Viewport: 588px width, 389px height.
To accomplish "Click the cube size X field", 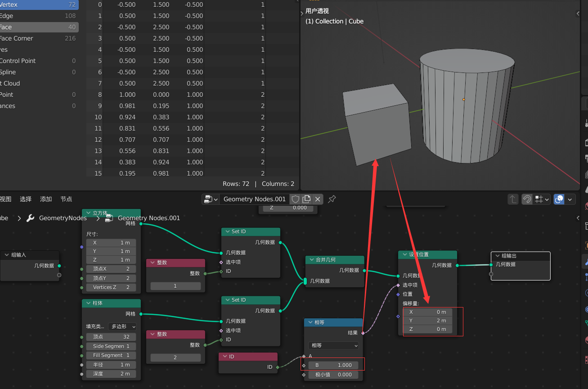I will click(111, 243).
